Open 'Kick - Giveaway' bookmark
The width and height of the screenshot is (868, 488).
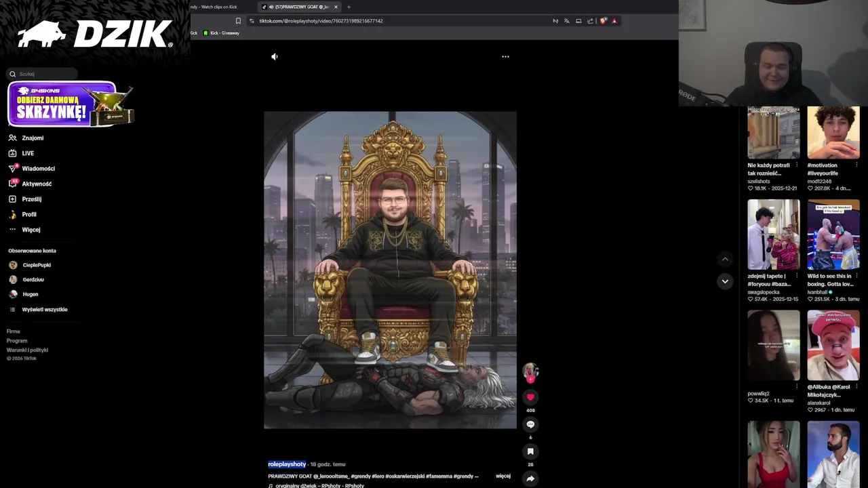[x=221, y=33]
